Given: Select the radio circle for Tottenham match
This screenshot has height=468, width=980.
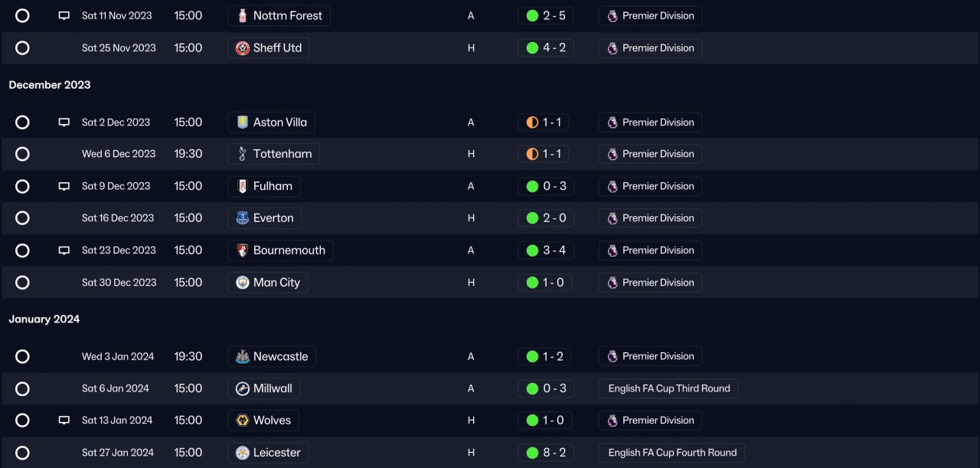Looking at the screenshot, I should tap(22, 154).
